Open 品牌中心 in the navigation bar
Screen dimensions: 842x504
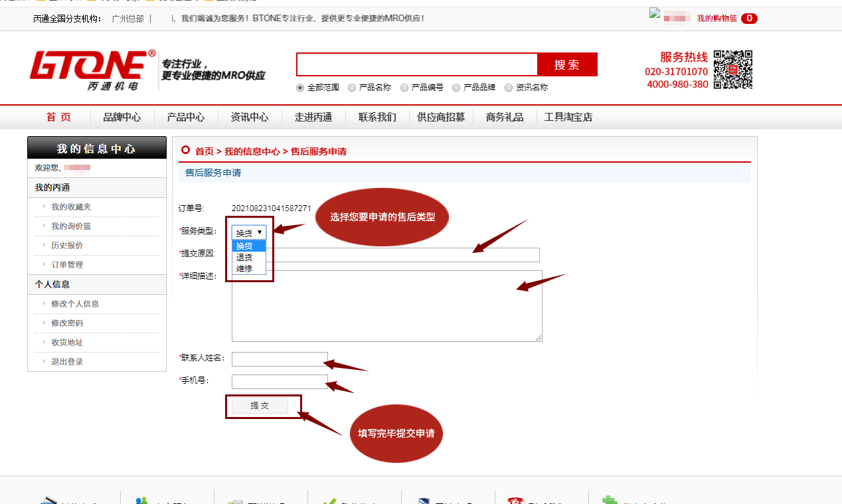click(122, 118)
